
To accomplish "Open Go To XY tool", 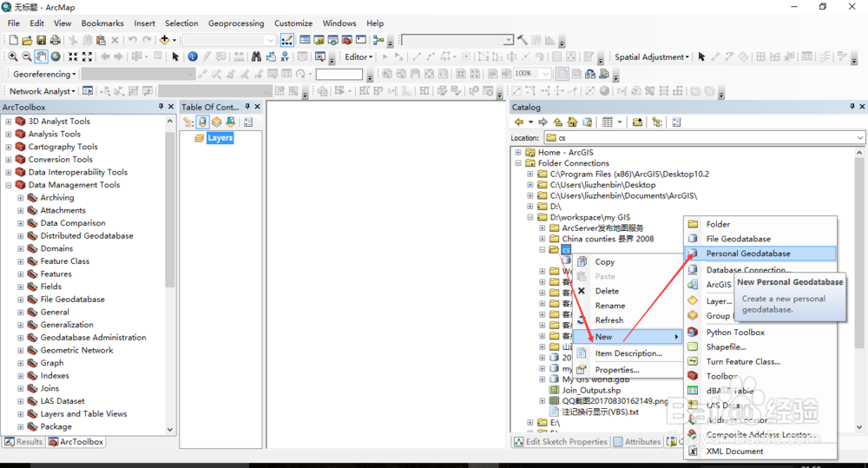I will pyautogui.click(x=285, y=56).
